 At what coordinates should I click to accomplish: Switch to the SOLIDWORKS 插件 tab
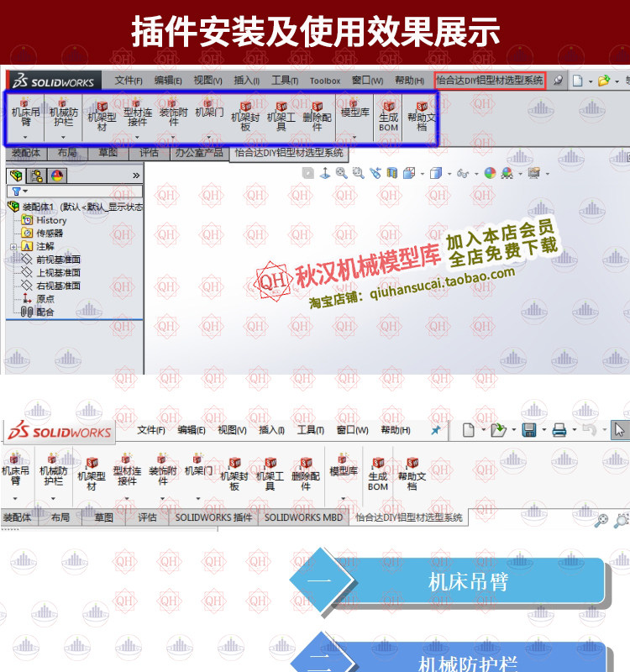coord(213,517)
